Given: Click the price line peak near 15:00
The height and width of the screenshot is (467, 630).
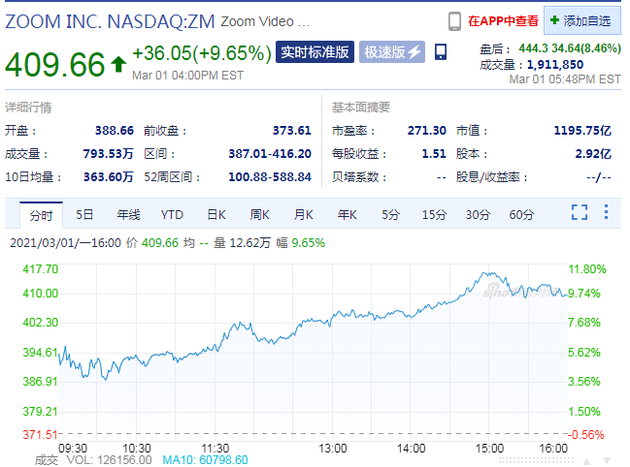Looking at the screenshot, I should pyautogui.click(x=490, y=273).
